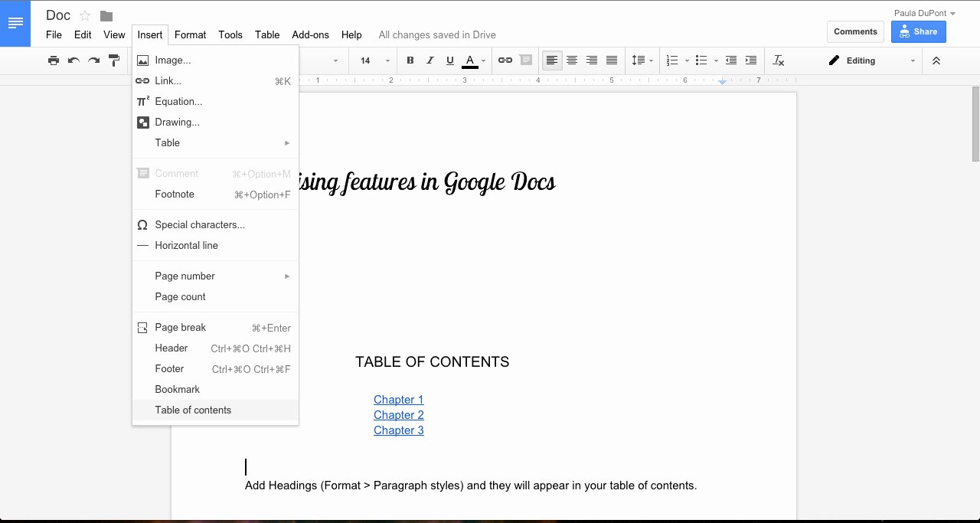Expand the Table submenu in Insert menu
Viewport: 980px width, 523px height.
[215, 142]
